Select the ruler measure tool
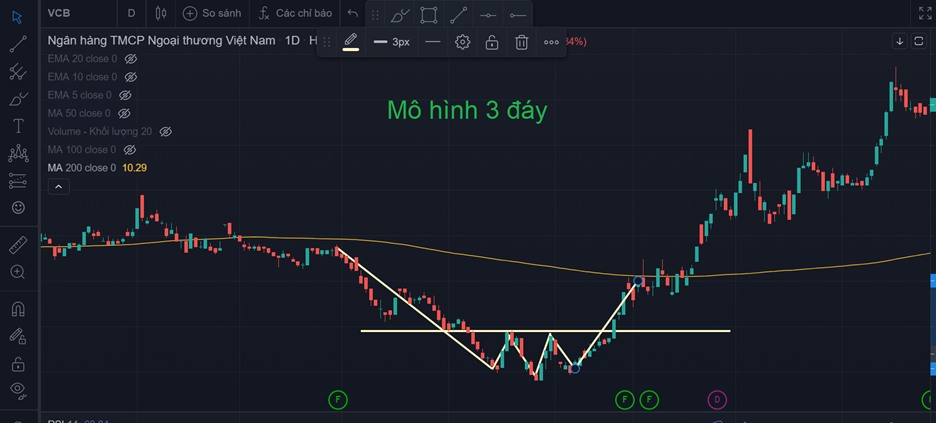Viewport: 936px width, 423px height. pyautogui.click(x=18, y=245)
